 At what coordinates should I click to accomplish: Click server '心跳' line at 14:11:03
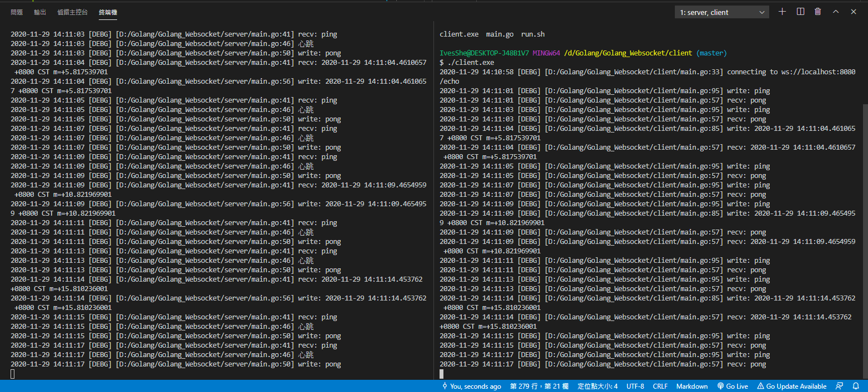pos(162,44)
